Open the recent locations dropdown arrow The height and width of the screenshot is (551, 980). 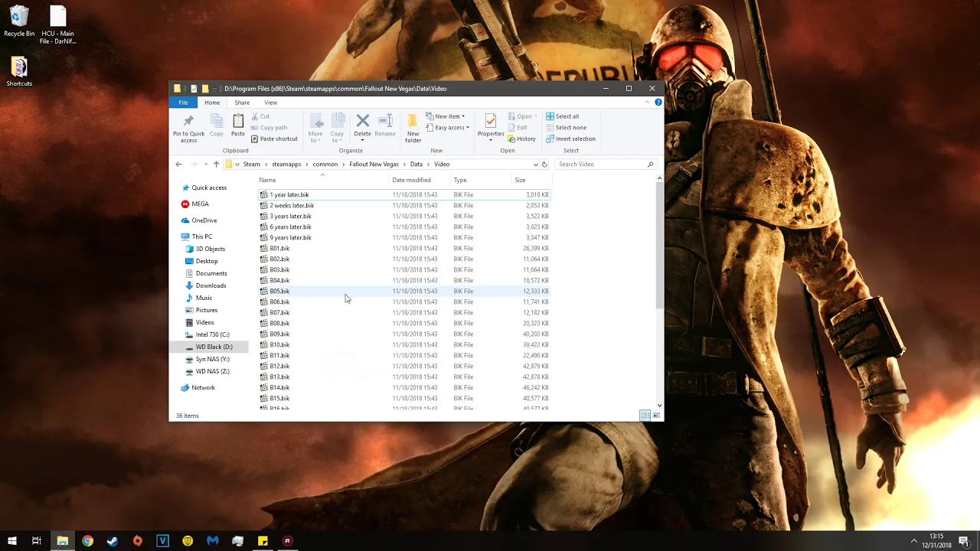click(x=205, y=164)
